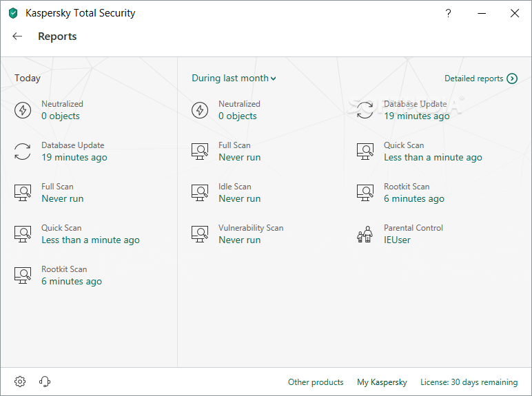Click the Vulnerability Scan monitor icon
Screen dimensions: 532x396
point(200,234)
